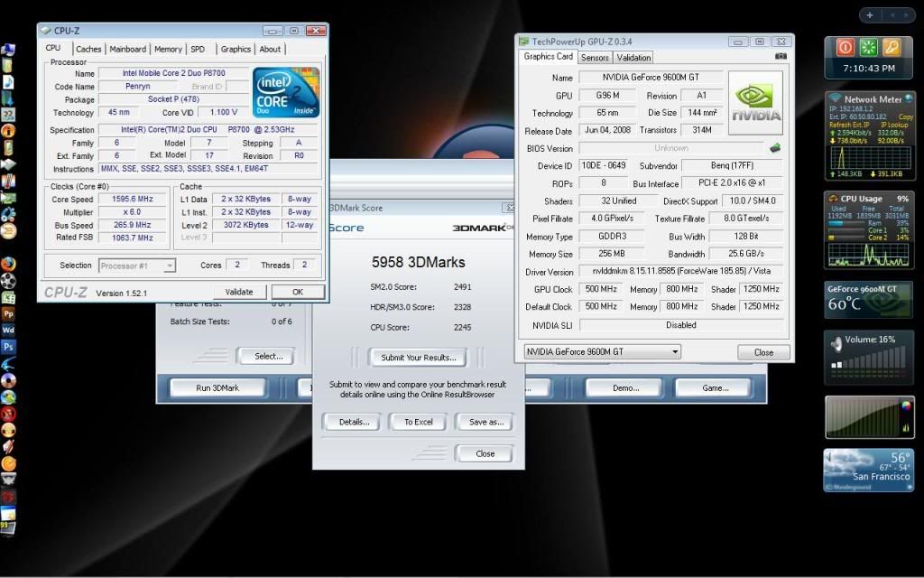This screenshot has height=578, width=924.
Task: Click the BIOS save chip icon
Action: (774, 148)
